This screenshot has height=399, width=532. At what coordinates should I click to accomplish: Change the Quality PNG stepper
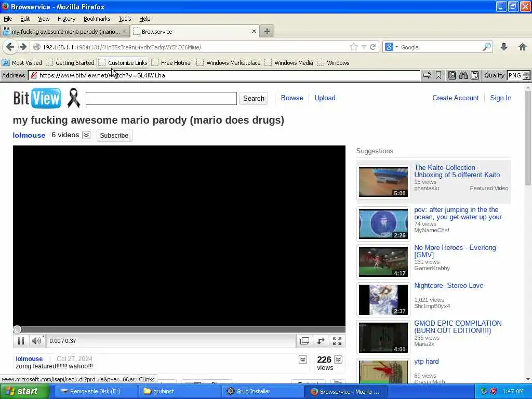pos(526,75)
